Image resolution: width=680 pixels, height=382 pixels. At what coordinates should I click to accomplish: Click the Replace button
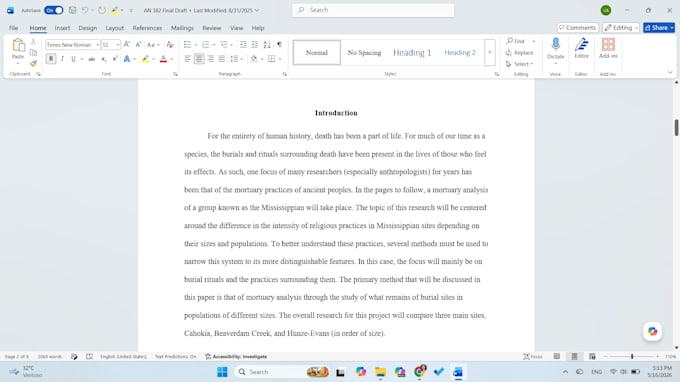tap(519, 52)
